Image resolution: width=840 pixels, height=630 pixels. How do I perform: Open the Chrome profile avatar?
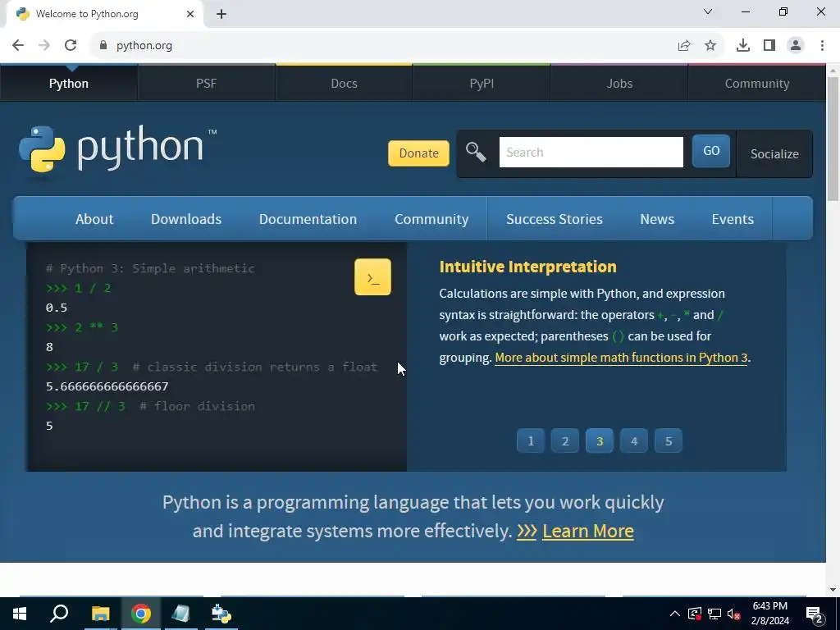click(x=796, y=46)
